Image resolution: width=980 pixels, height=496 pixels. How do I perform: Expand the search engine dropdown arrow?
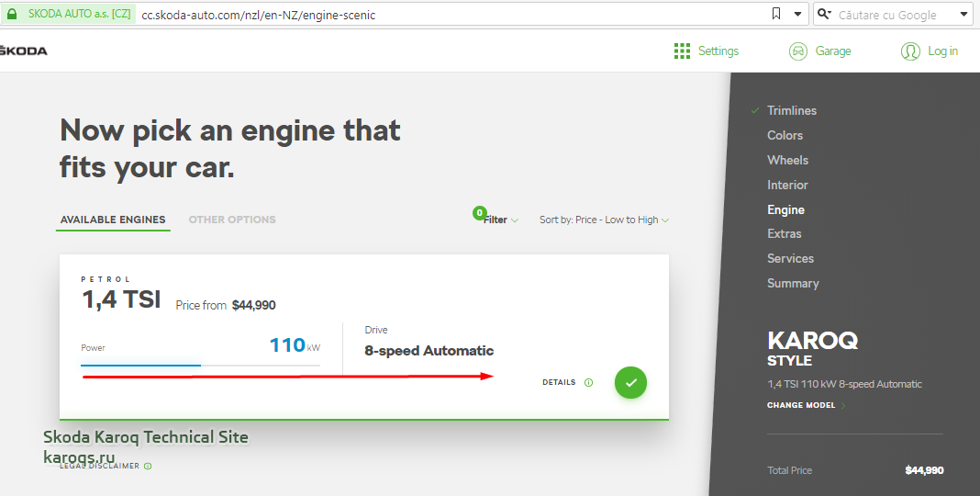[x=963, y=15]
